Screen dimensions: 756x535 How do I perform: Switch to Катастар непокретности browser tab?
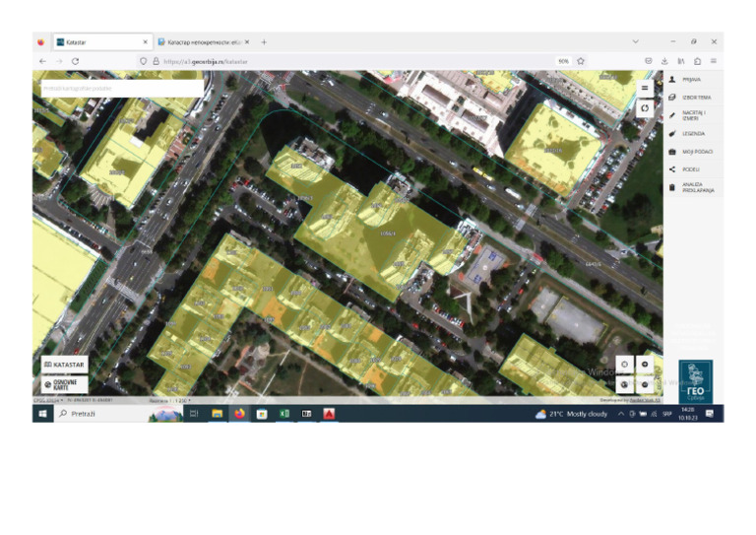click(204, 42)
